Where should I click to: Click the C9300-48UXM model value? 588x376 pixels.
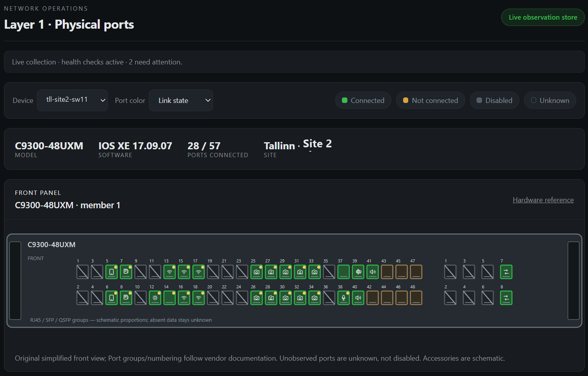tap(49, 146)
